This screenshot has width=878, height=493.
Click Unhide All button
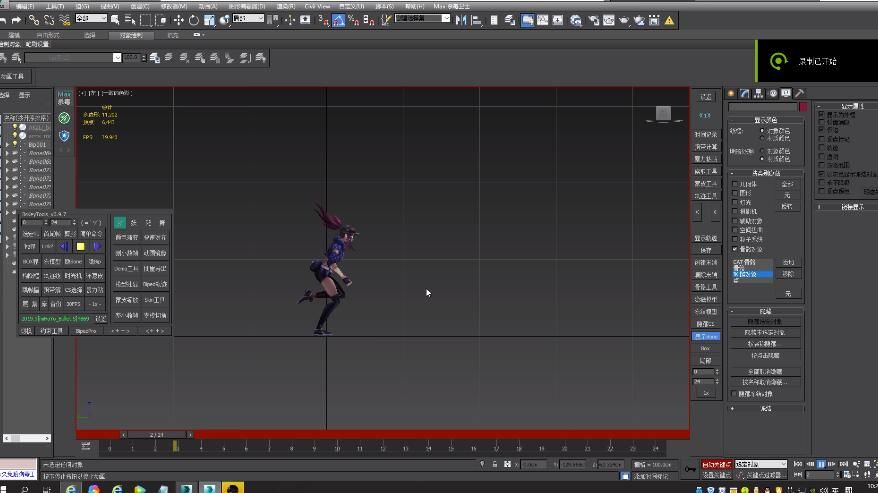tap(765, 371)
